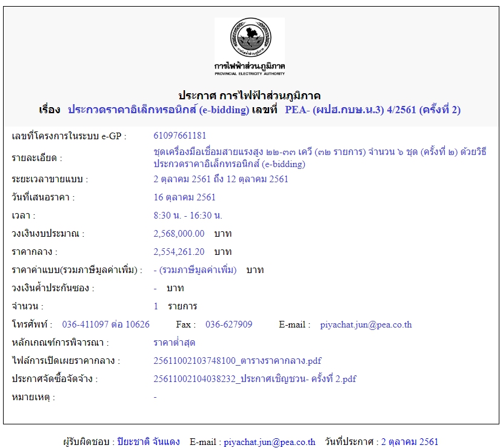The width and height of the screenshot is (503, 448).
Task: Click the label วงเงินค้ำประกันซอง
Action: [x=53, y=288]
